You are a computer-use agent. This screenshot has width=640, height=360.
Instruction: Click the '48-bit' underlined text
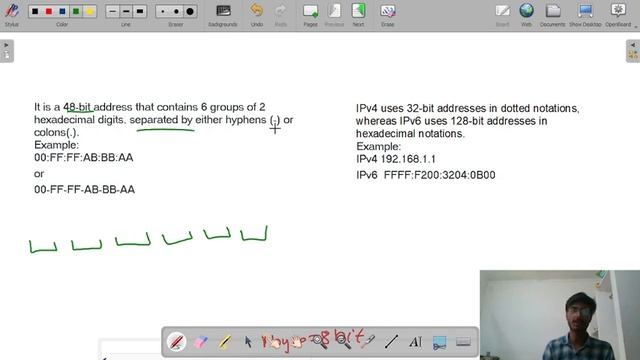point(77,107)
